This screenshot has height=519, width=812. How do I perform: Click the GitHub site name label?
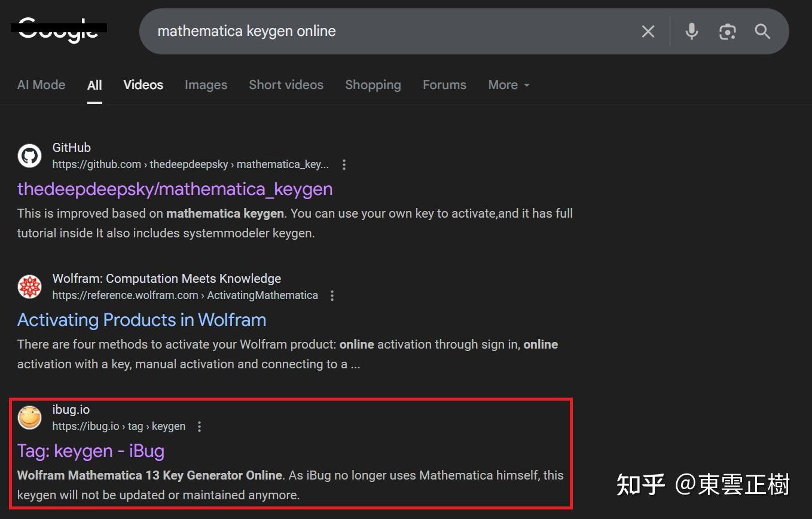point(72,148)
